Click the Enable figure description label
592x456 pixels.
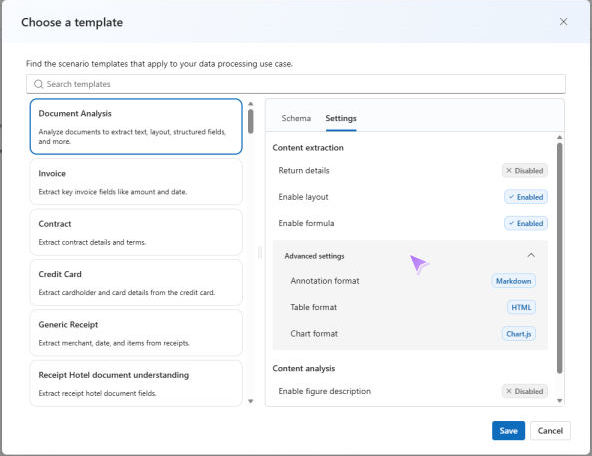(x=324, y=391)
